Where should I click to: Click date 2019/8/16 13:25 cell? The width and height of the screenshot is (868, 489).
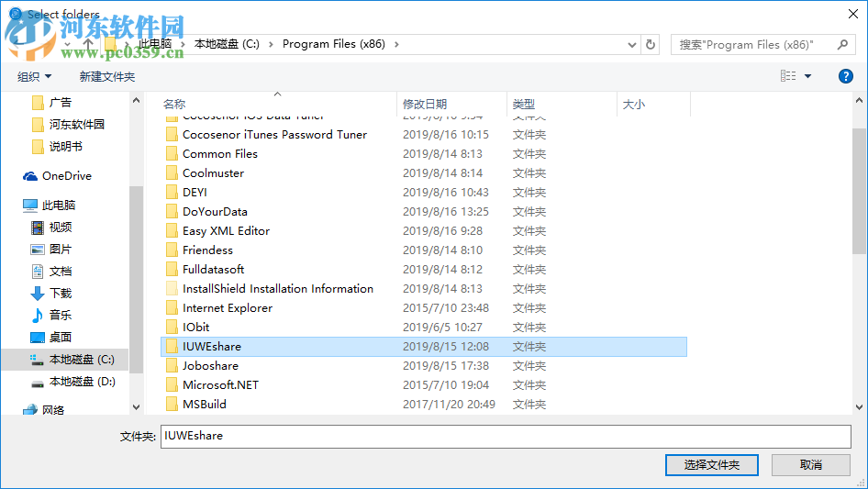(x=446, y=212)
